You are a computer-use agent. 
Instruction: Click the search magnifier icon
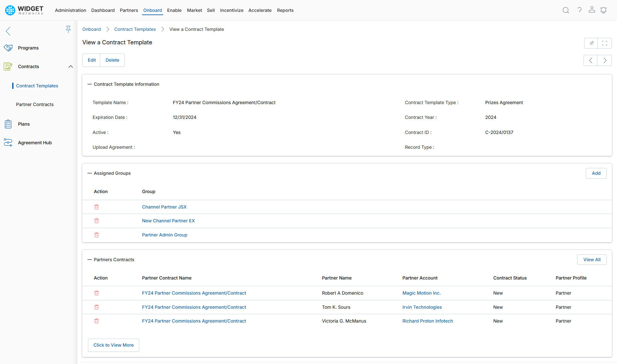point(566,10)
